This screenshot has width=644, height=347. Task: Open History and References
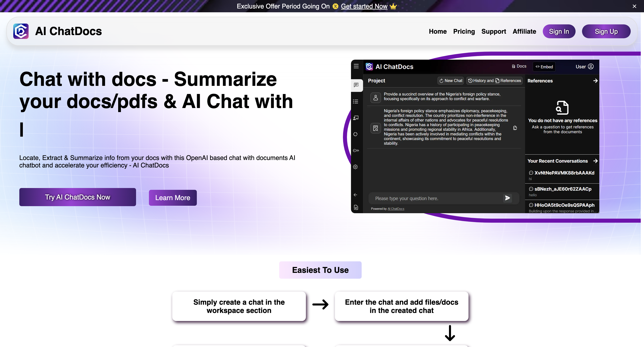coord(494,81)
